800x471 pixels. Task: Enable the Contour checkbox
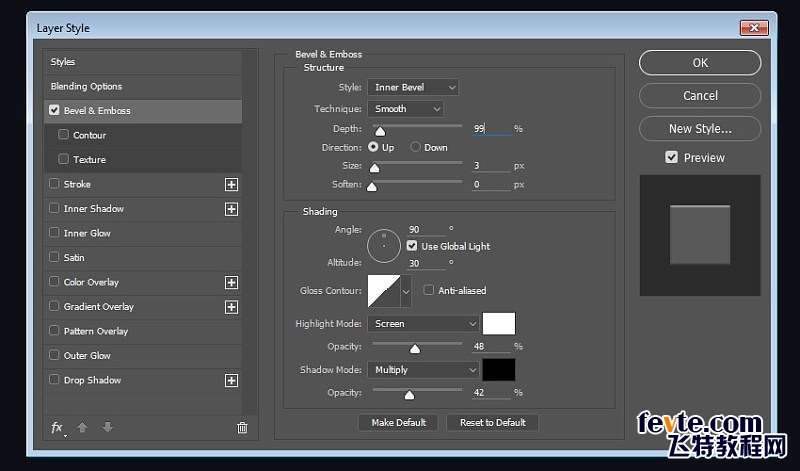[64, 135]
